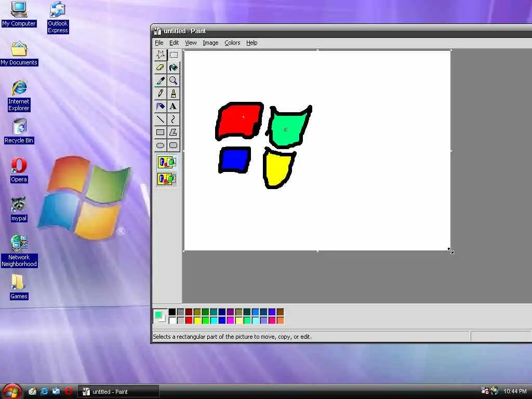Screen dimensions: 532x399
Task: Pick black from the palette
Action: (172, 312)
